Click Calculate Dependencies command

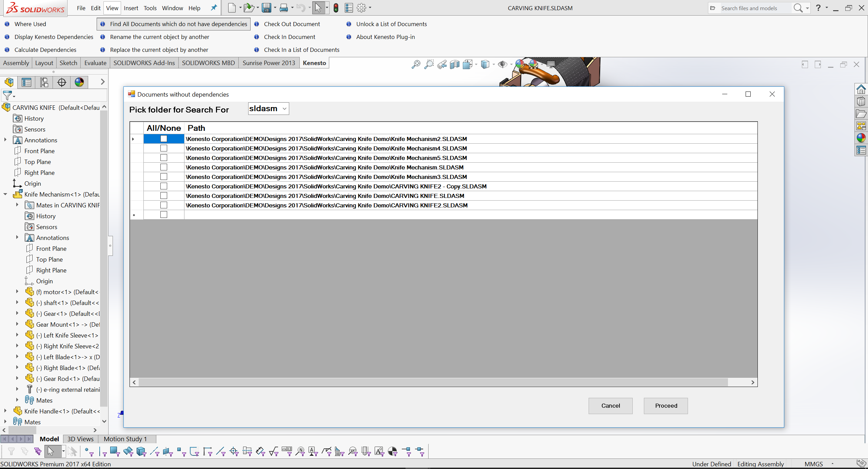(45, 50)
